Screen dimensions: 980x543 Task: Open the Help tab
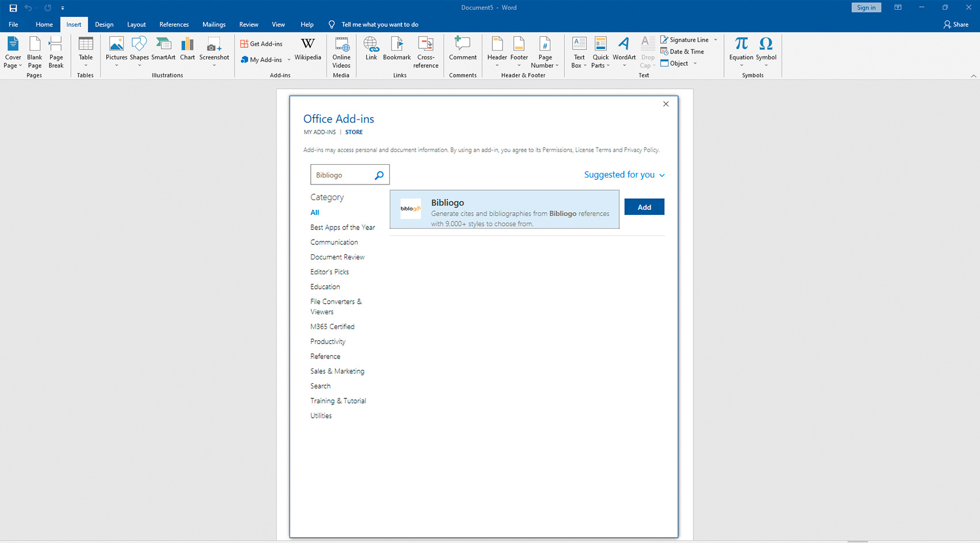coord(307,24)
